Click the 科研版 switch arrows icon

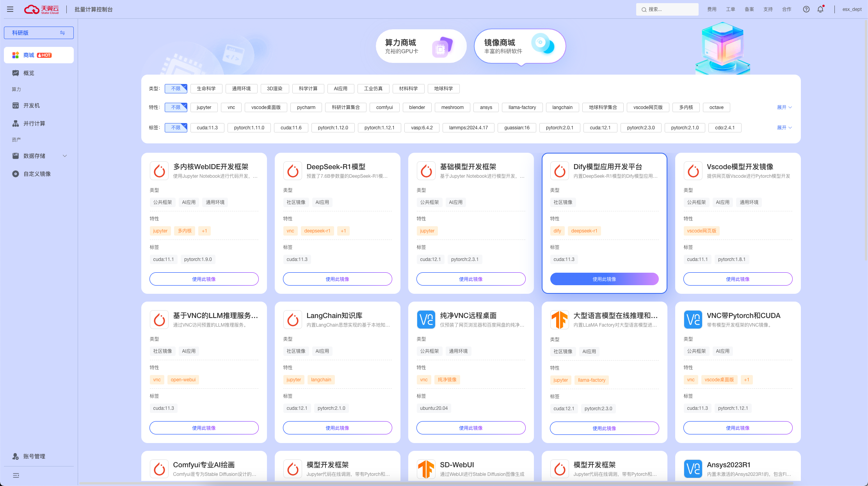(62, 33)
